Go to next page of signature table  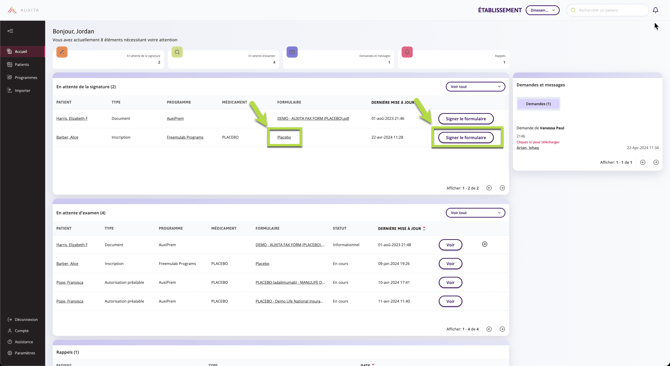(x=502, y=188)
